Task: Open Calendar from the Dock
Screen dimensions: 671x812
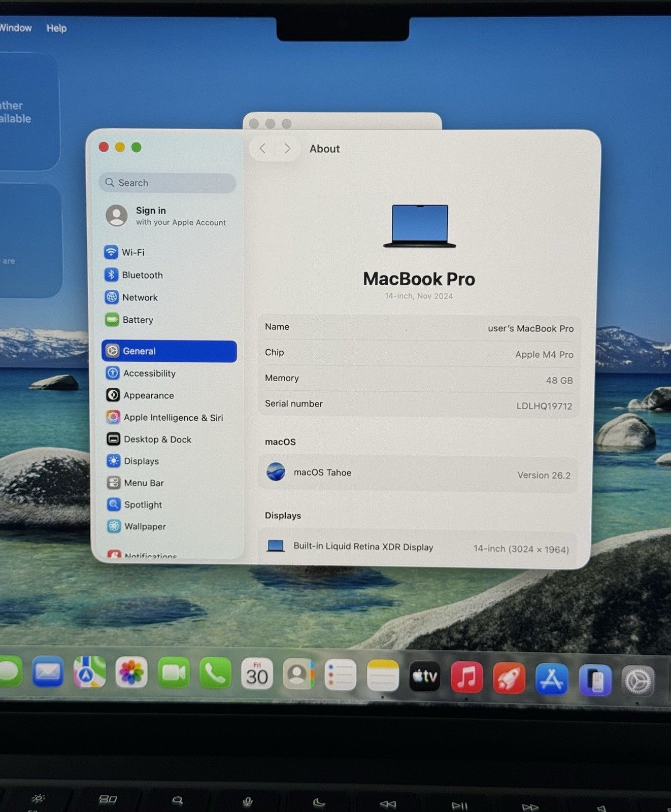Action: (x=257, y=674)
